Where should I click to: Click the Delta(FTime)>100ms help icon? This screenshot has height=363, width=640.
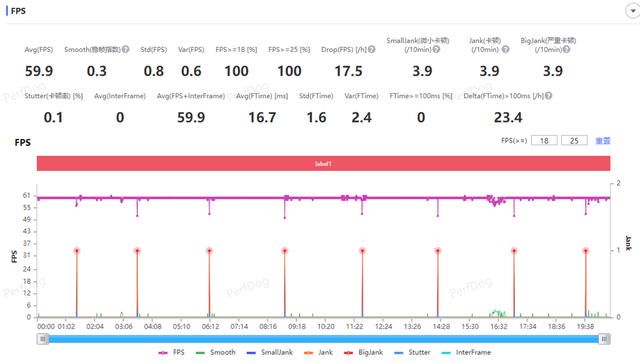click(549, 96)
